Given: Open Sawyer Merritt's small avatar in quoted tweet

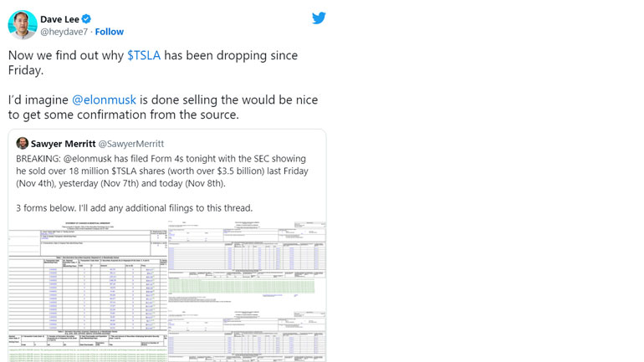Looking at the screenshot, I should tap(23, 144).
